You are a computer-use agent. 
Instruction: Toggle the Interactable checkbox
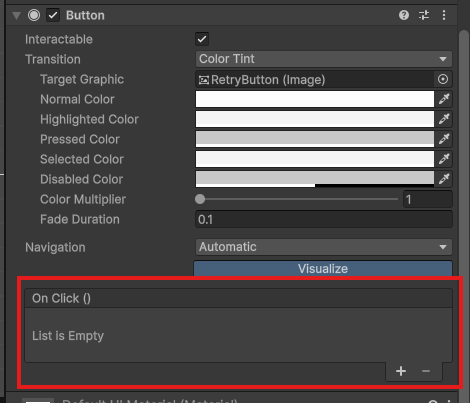pos(202,39)
